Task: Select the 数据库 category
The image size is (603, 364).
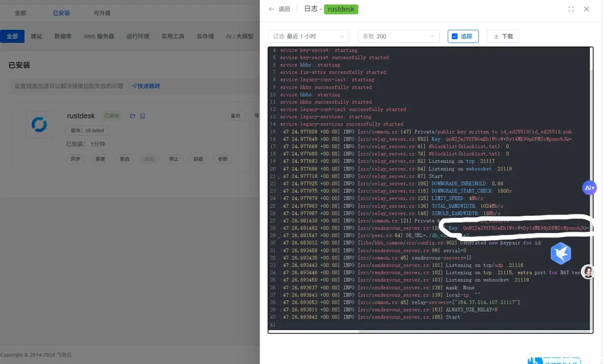Action: [x=63, y=36]
